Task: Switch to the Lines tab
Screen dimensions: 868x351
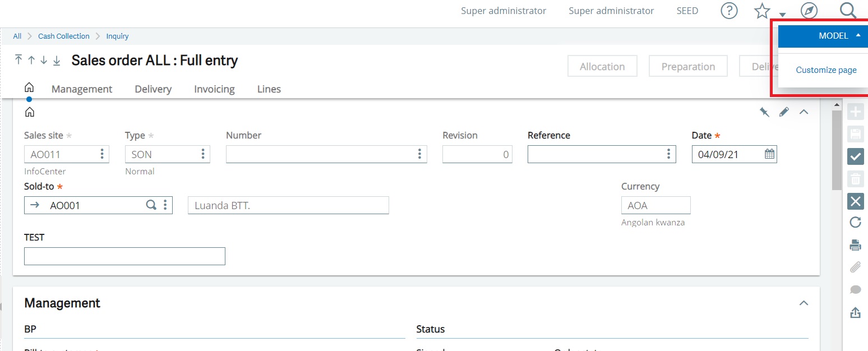Action: pos(269,89)
